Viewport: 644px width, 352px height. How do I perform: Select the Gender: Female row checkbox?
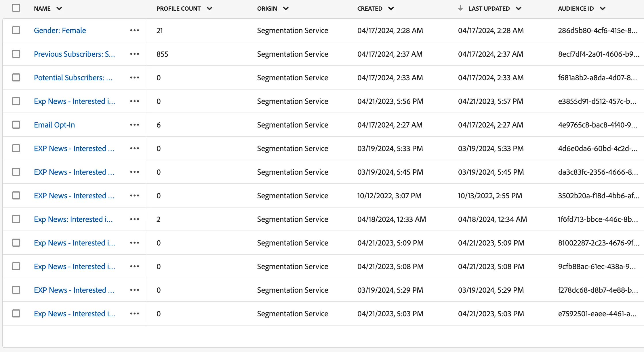(x=16, y=30)
